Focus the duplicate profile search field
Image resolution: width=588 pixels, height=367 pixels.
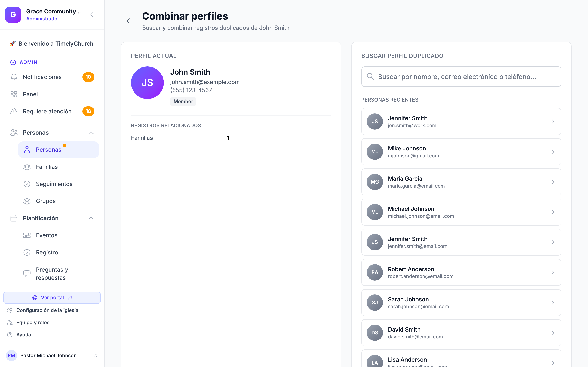click(x=461, y=77)
